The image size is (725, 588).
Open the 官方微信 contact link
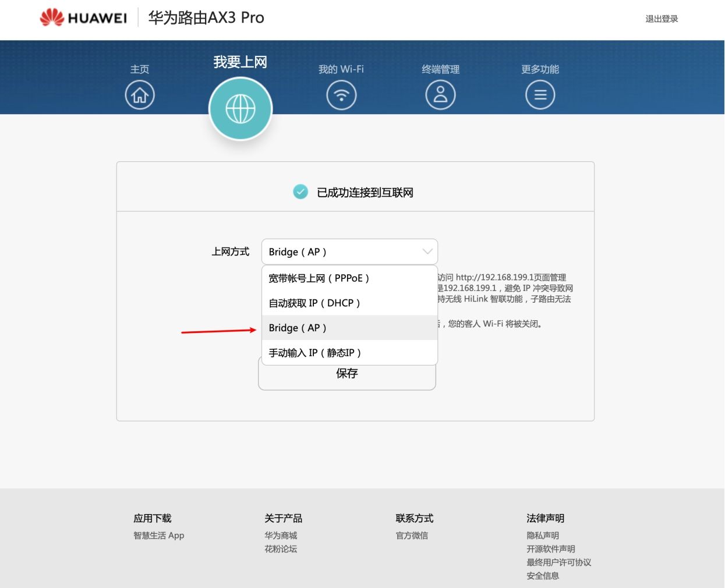click(x=412, y=536)
